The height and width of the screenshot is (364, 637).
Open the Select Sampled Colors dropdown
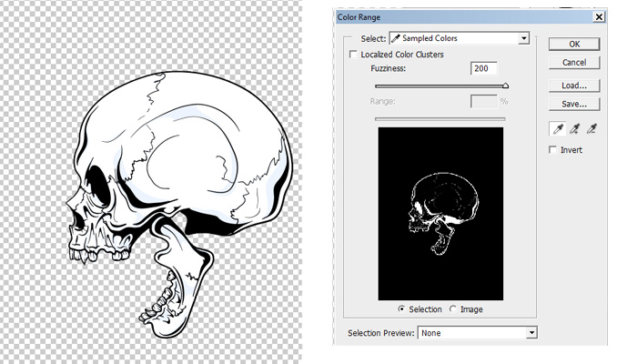pyautogui.click(x=460, y=38)
